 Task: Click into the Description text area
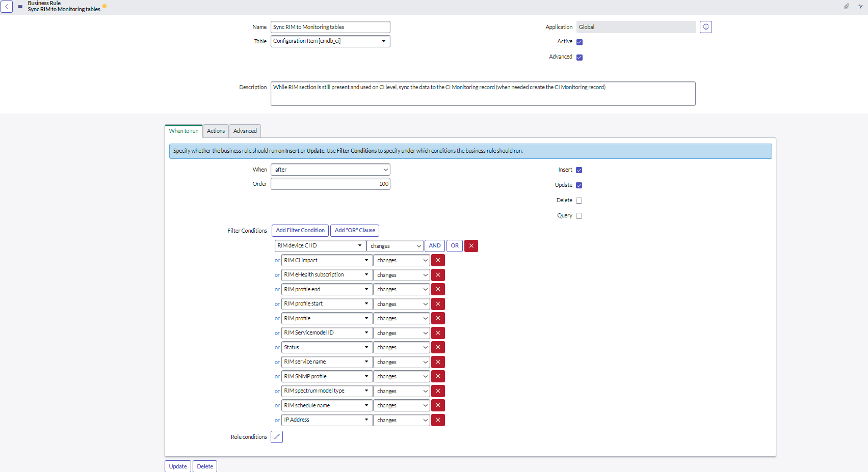click(x=483, y=94)
